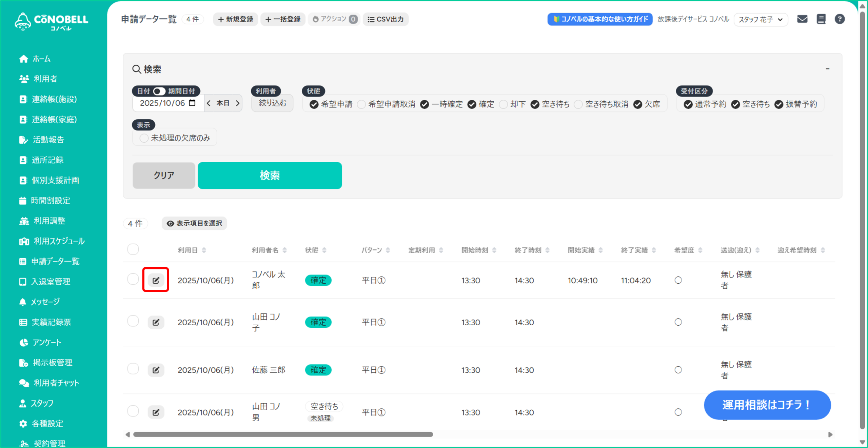The height and width of the screenshot is (448, 868).
Task: Navigate to 実績記録票 sidebar item
Action: click(51, 322)
